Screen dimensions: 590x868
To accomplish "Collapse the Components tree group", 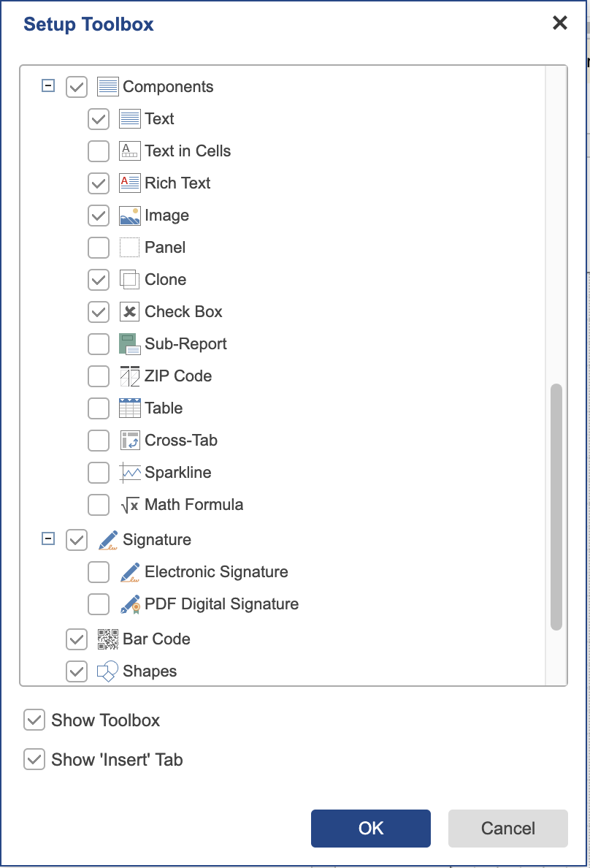I will coord(48,85).
